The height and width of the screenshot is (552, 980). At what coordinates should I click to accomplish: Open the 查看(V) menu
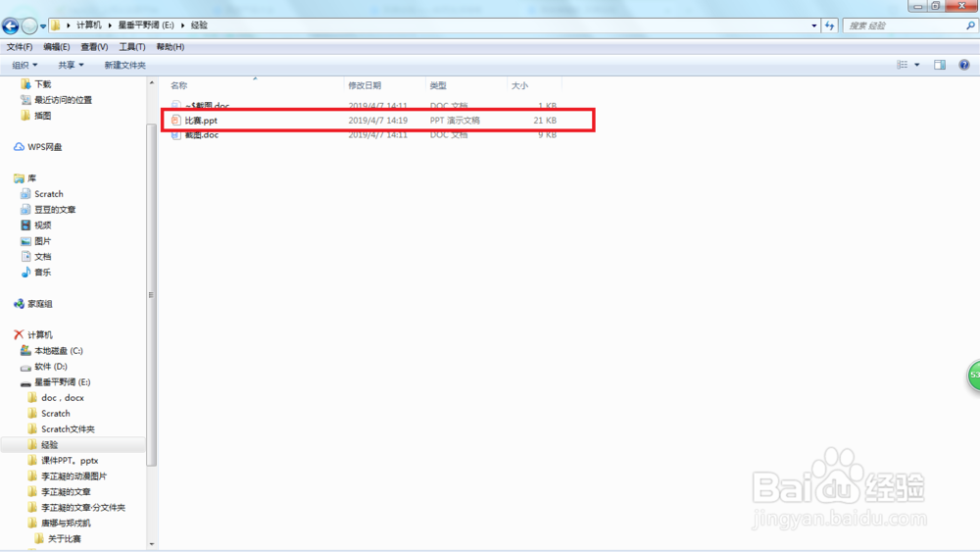94,47
